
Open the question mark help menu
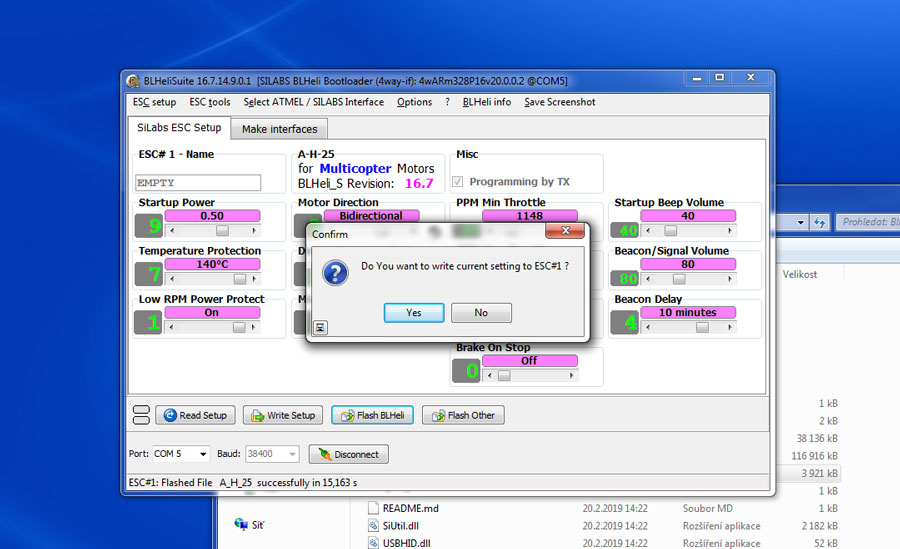coord(447,102)
